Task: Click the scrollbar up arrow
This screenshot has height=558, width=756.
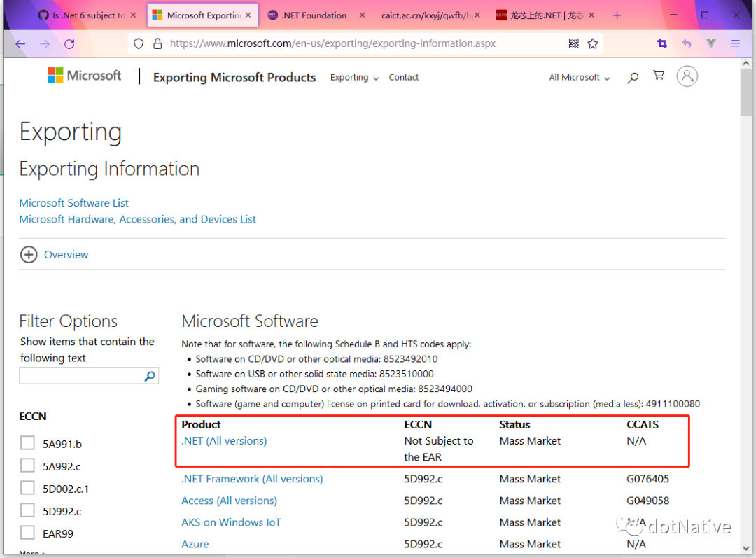Action: (746, 63)
